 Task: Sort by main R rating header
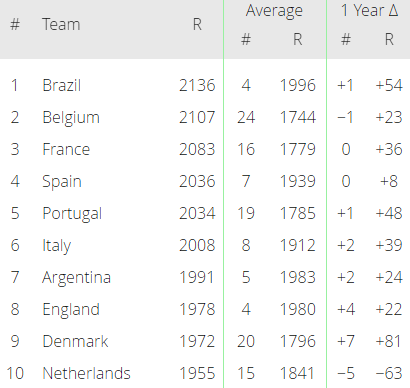[197, 24]
